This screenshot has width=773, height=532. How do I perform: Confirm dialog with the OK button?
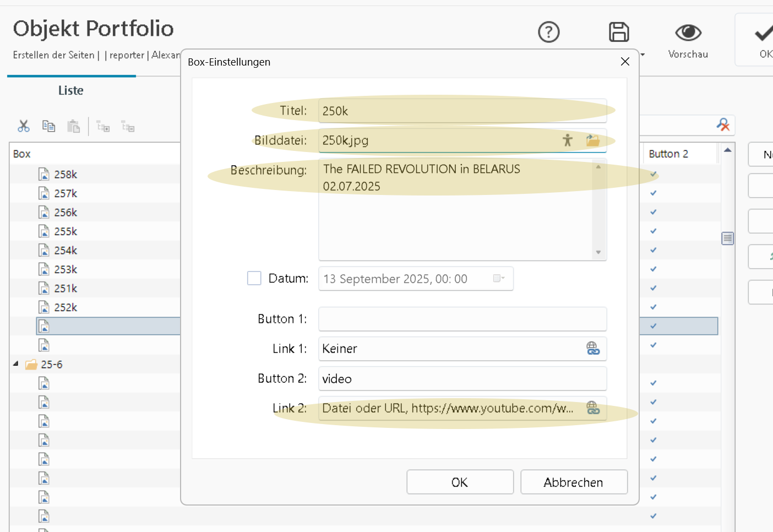click(460, 482)
